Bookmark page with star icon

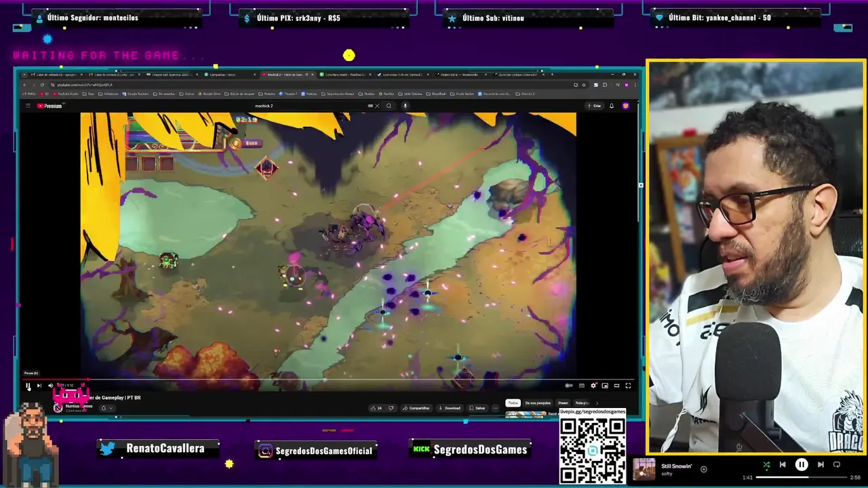pyautogui.click(x=584, y=85)
